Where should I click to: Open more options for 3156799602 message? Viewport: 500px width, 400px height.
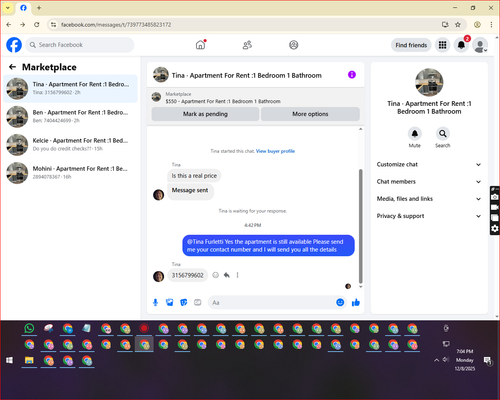[237, 275]
